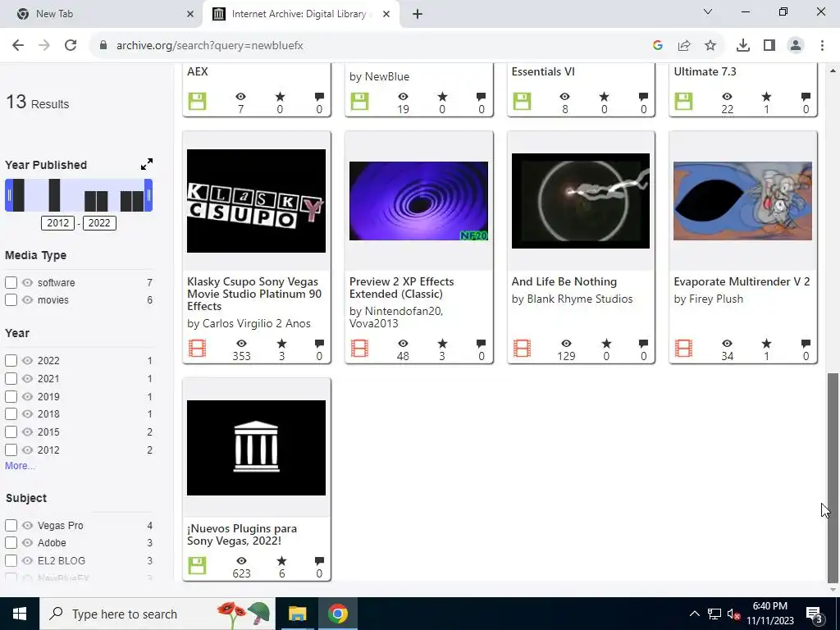The height and width of the screenshot is (630, 840).
Task: Click software icon on Nuevos Plugins card
Action: (x=197, y=566)
